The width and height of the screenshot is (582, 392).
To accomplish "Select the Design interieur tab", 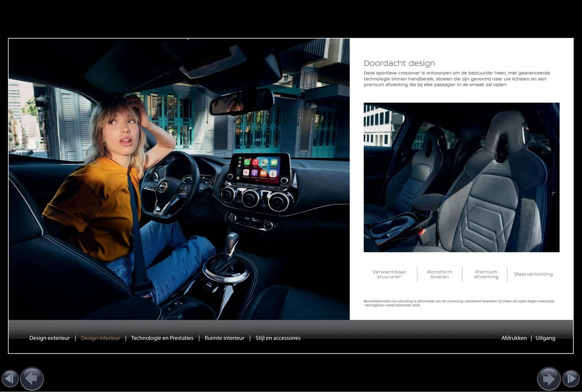I will click(100, 338).
